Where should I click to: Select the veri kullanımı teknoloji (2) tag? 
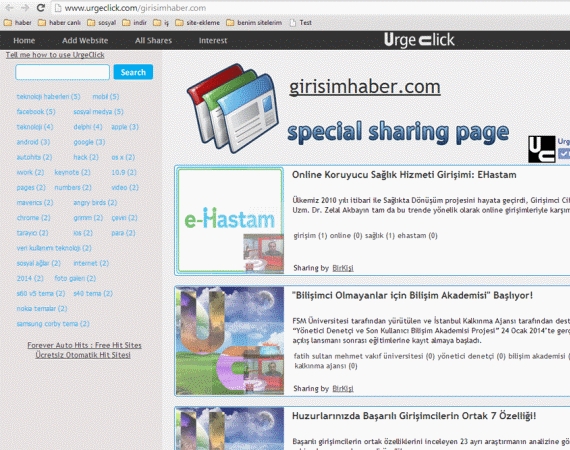[54, 248]
